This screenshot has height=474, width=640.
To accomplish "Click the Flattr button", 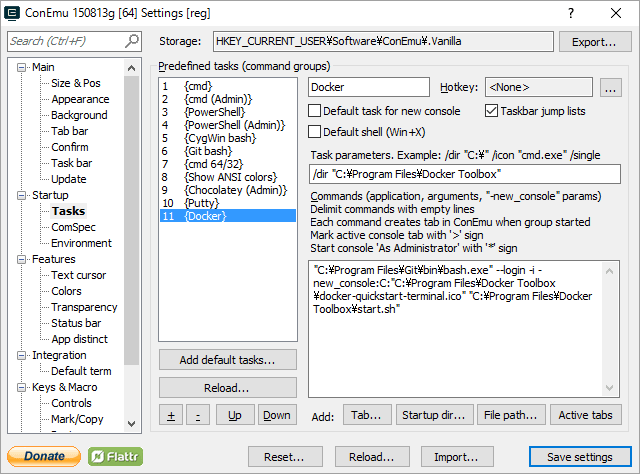I will 116,456.
